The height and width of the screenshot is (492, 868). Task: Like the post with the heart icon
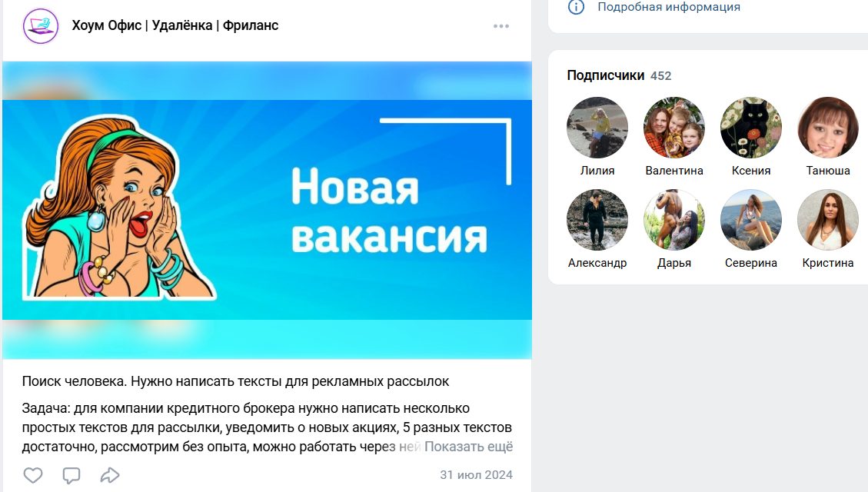pyautogui.click(x=33, y=475)
